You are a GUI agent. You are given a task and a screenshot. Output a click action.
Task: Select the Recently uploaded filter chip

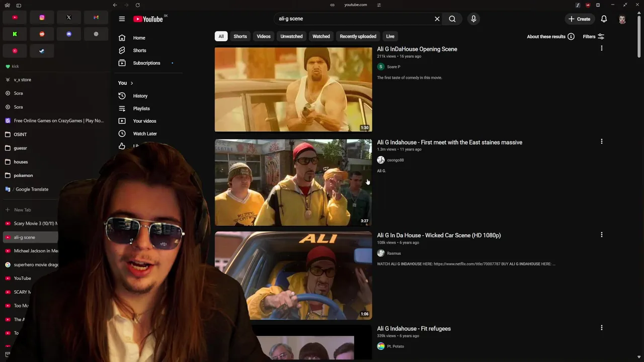click(358, 36)
